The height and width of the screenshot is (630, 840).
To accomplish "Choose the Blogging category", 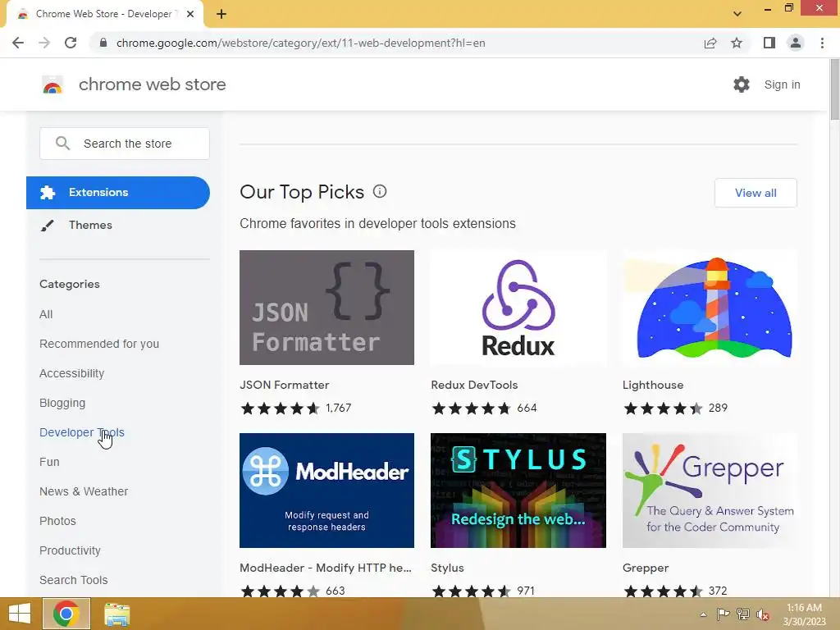I will point(62,403).
